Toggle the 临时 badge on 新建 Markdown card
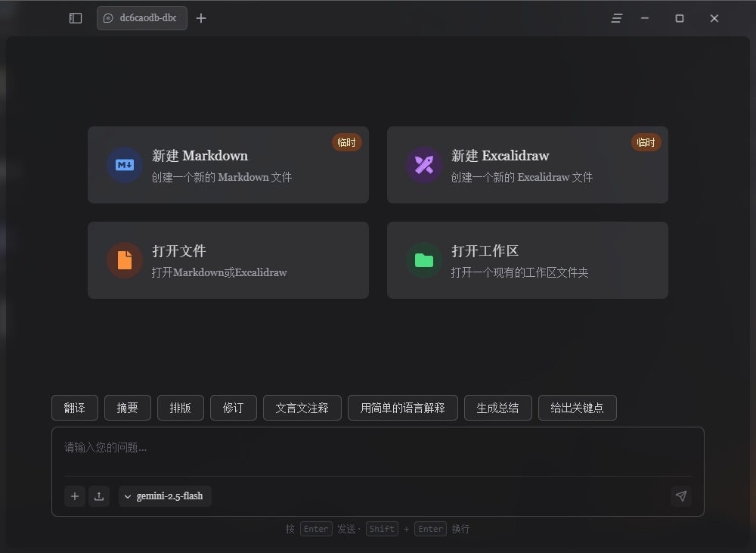 [x=346, y=141]
